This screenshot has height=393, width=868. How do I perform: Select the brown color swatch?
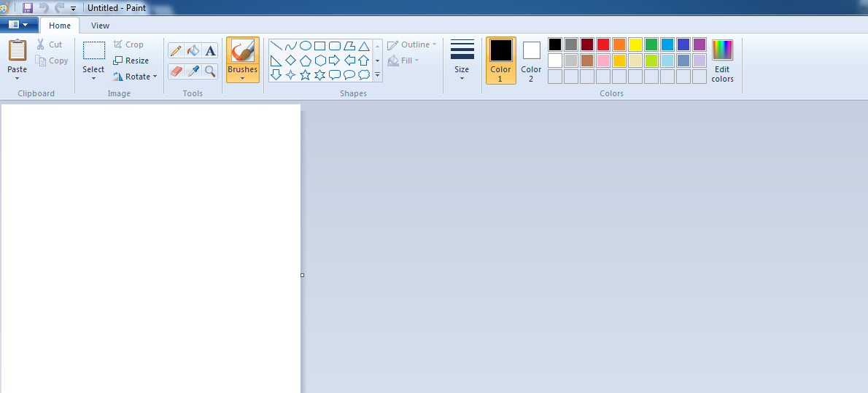tap(587, 61)
